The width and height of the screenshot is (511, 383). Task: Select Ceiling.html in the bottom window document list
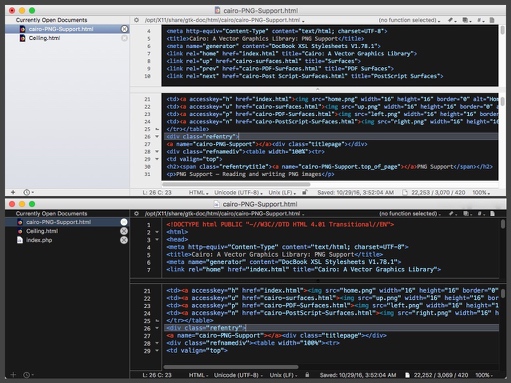pos(67,231)
